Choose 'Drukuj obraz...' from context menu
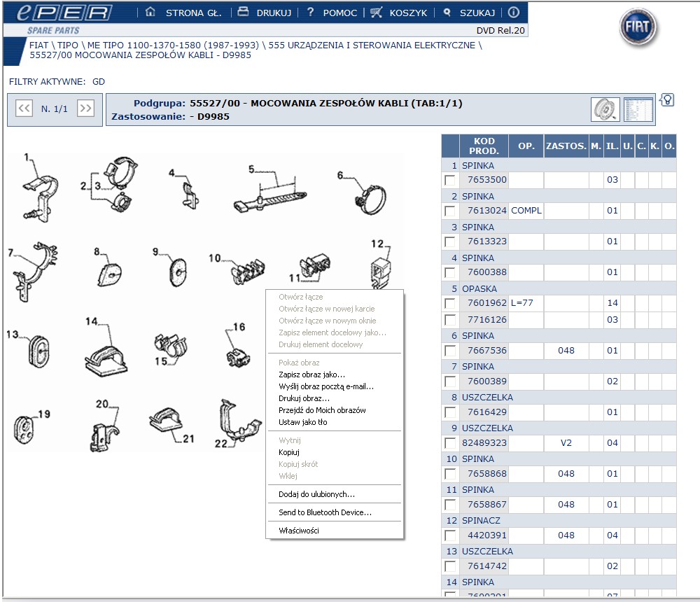Screen dimensions: 700x602 (335, 398)
